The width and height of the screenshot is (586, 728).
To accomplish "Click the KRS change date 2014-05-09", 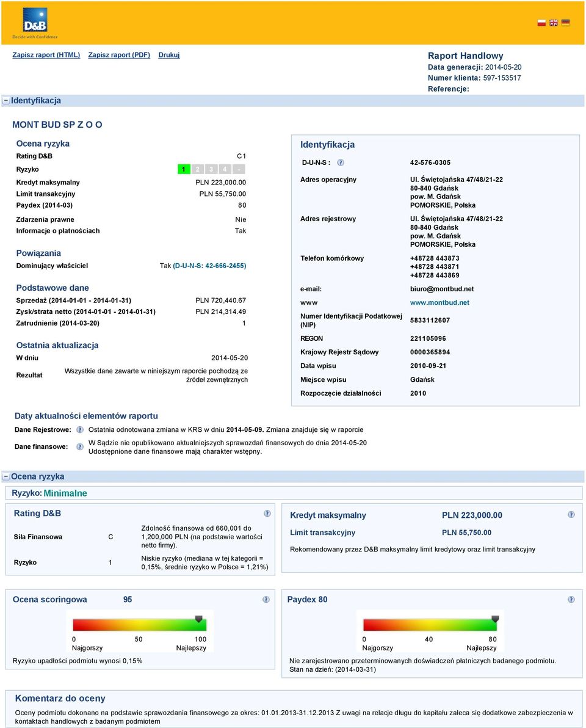I will pyautogui.click(x=245, y=430).
